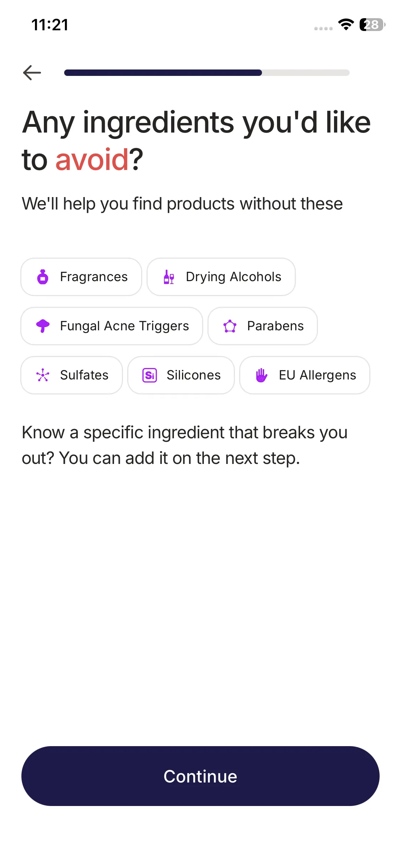Tap the mushroom Fungal Acne icon
This screenshot has width=401, height=868.
[x=43, y=326]
